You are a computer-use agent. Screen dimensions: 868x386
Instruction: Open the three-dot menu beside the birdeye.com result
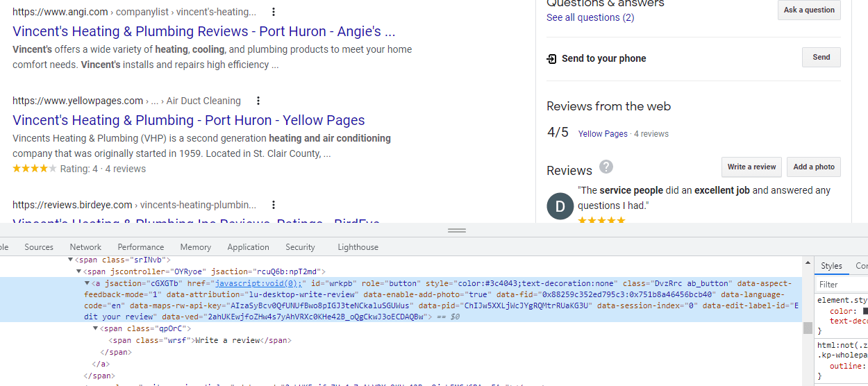(x=274, y=205)
